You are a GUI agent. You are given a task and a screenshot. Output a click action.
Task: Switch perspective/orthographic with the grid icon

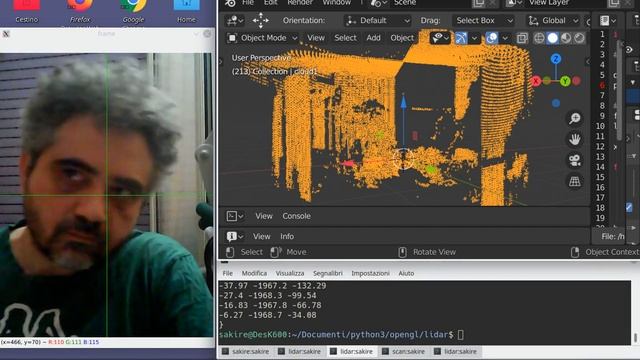(x=575, y=181)
